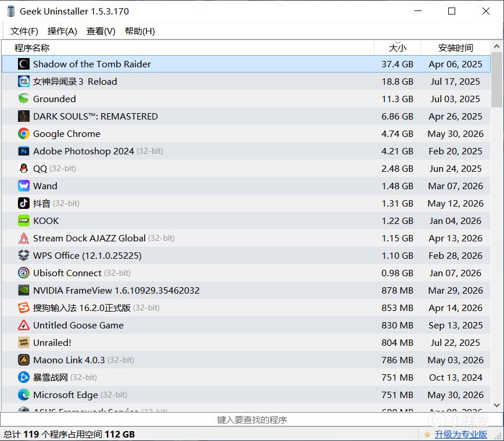This screenshot has width=504, height=441.
Task: Click the scrollbar down arrow
Action: pos(496,406)
